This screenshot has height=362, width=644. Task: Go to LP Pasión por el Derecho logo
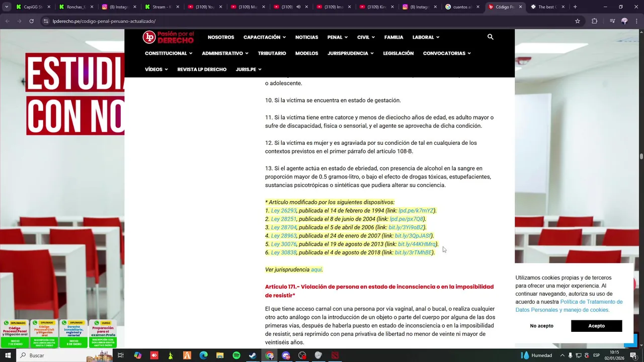point(168,37)
